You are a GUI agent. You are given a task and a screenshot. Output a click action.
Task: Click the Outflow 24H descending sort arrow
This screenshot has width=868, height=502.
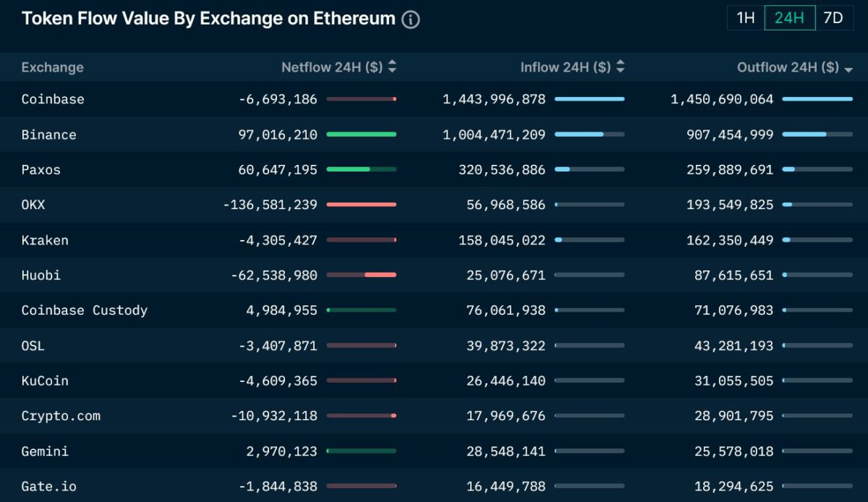pyautogui.click(x=848, y=69)
